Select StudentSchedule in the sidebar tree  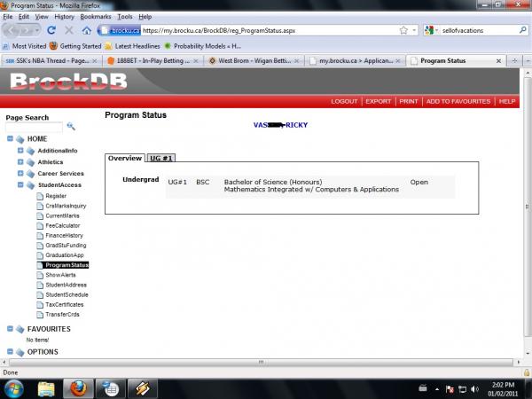coord(67,294)
